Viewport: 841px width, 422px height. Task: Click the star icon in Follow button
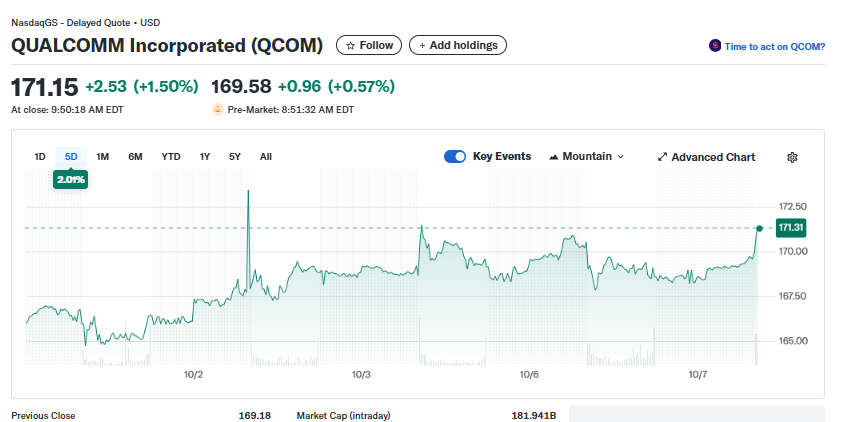[350, 45]
